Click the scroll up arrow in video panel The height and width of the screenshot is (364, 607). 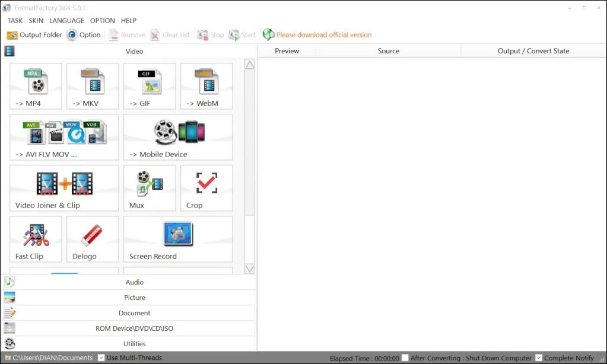250,65
